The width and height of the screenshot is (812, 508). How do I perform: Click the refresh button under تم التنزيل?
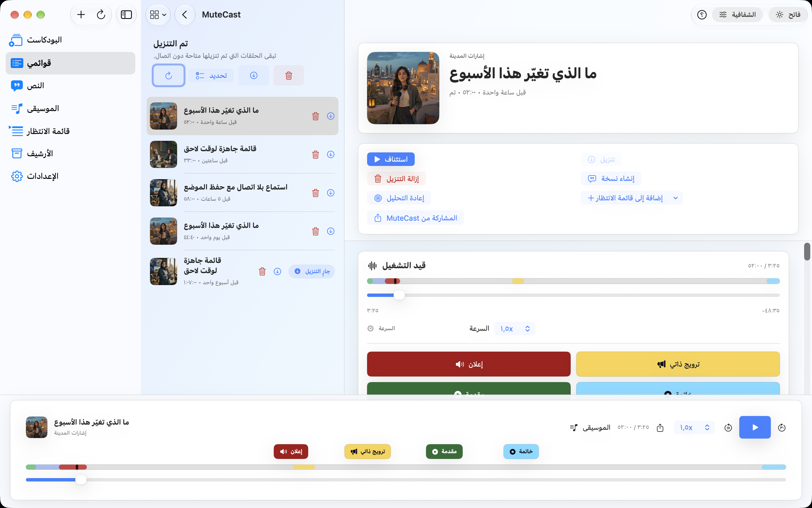[x=168, y=75]
